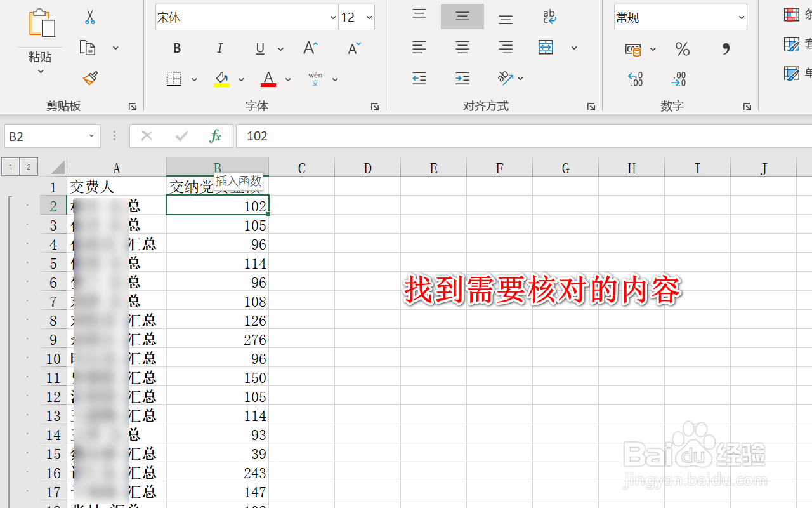The width and height of the screenshot is (812, 508).
Task: Click the outline level 2 button
Action: pyautogui.click(x=29, y=166)
